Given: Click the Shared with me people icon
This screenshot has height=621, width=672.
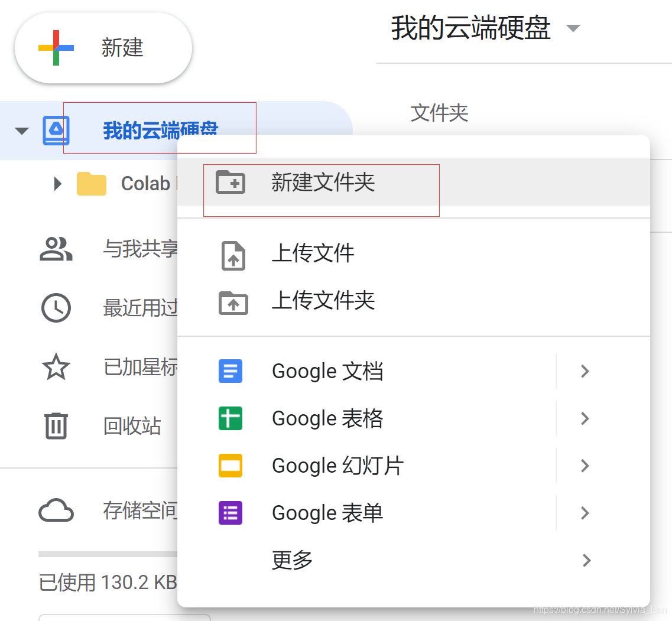Looking at the screenshot, I should click(56, 249).
